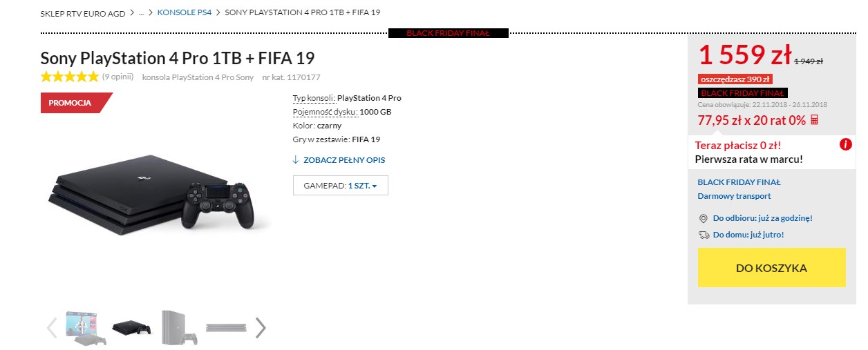Click the down arrow before Zobacz pełny opis
Screen dimensions: 868x350
(296, 159)
